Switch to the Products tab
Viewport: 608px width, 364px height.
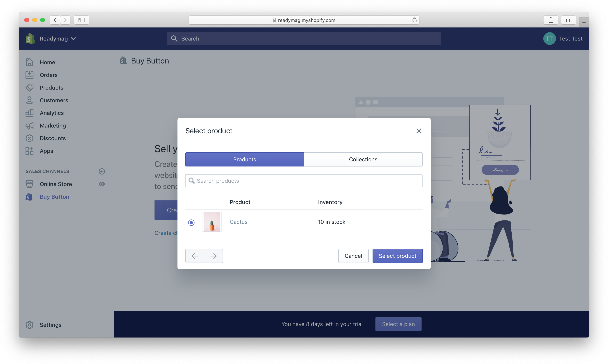[x=245, y=159]
